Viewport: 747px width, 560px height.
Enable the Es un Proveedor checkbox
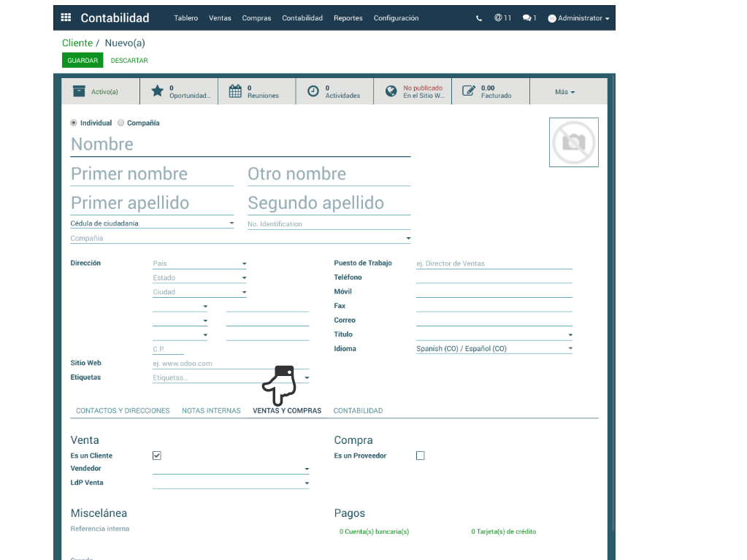[420, 456]
